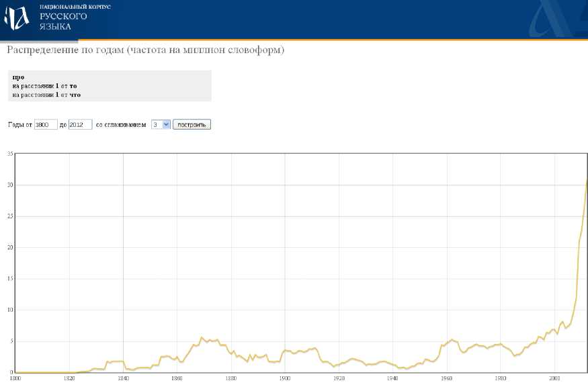The image size is (588, 391).
Task: Click the 'на расстоянии 1 от что' line
Action: [46, 95]
